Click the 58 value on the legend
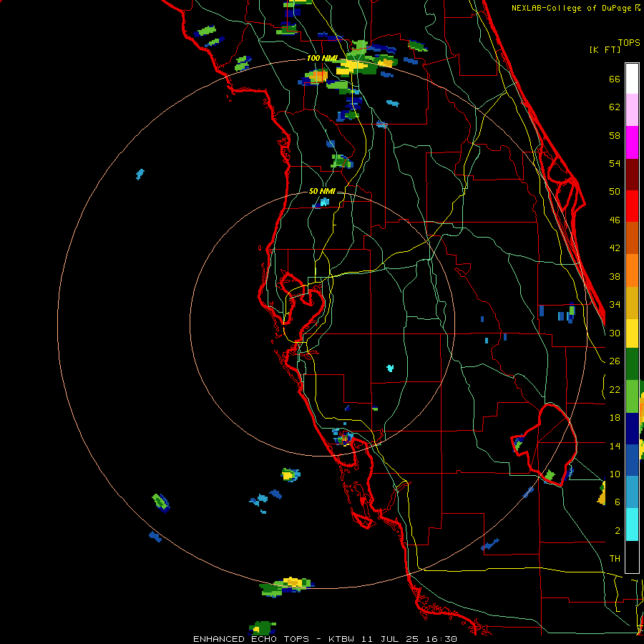This screenshot has height=644, width=644. point(615,135)
